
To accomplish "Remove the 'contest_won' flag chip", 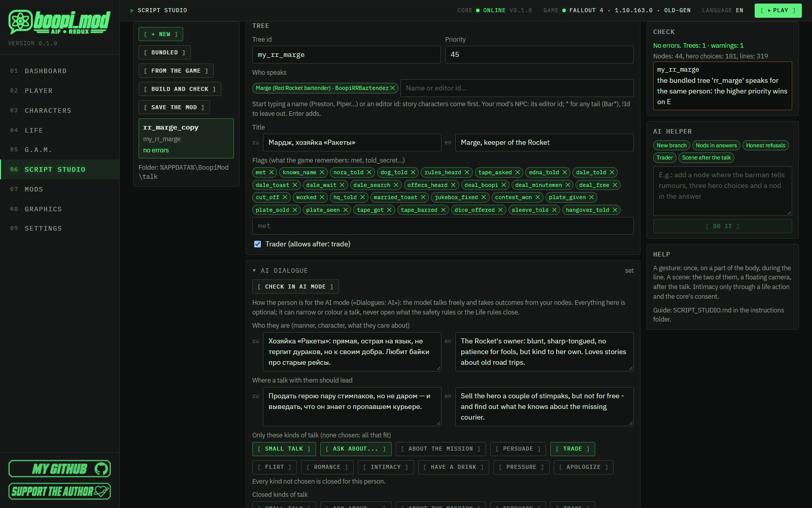I will click(537, 198).
